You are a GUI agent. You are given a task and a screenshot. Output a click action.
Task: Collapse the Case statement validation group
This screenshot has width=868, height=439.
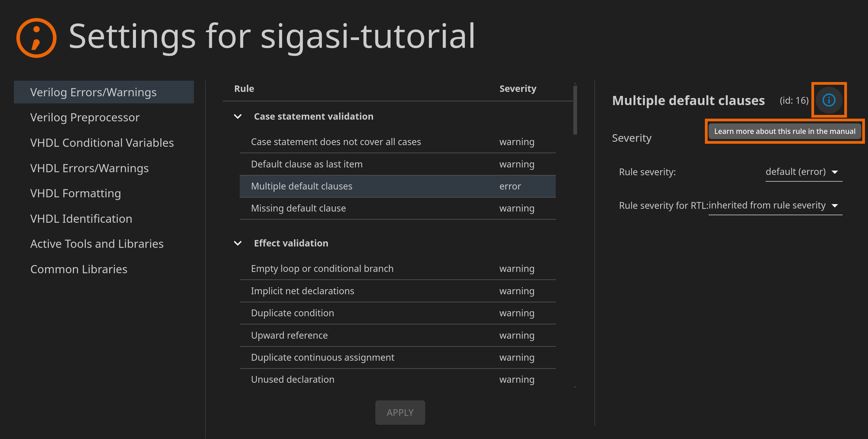(x=238, y=116)
